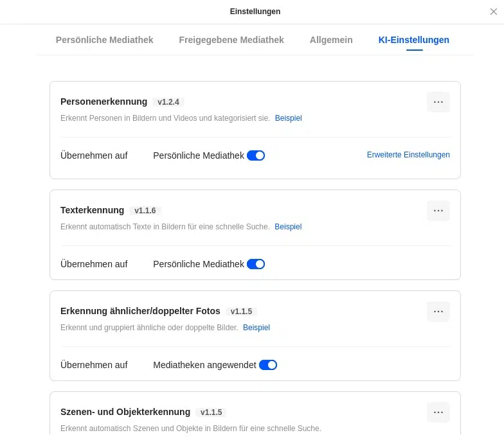Screen dimensions: 504x442
Task: Close the Einstellungen dialog
Action: tap(493, 12)
